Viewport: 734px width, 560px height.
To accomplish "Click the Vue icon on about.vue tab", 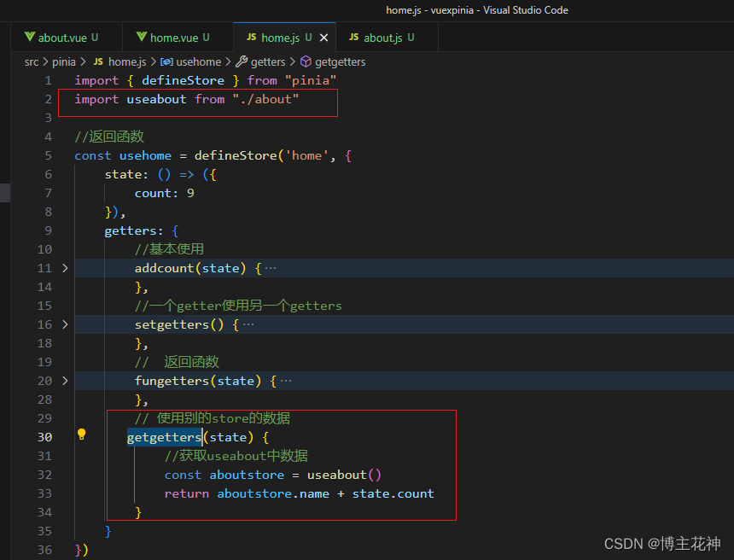I will coord(30,37).
